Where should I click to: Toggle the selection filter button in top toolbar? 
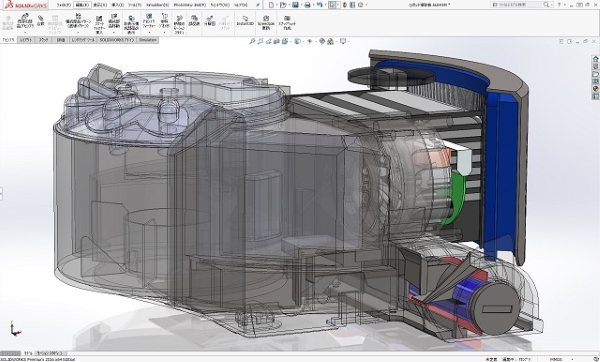pos(332,5)
